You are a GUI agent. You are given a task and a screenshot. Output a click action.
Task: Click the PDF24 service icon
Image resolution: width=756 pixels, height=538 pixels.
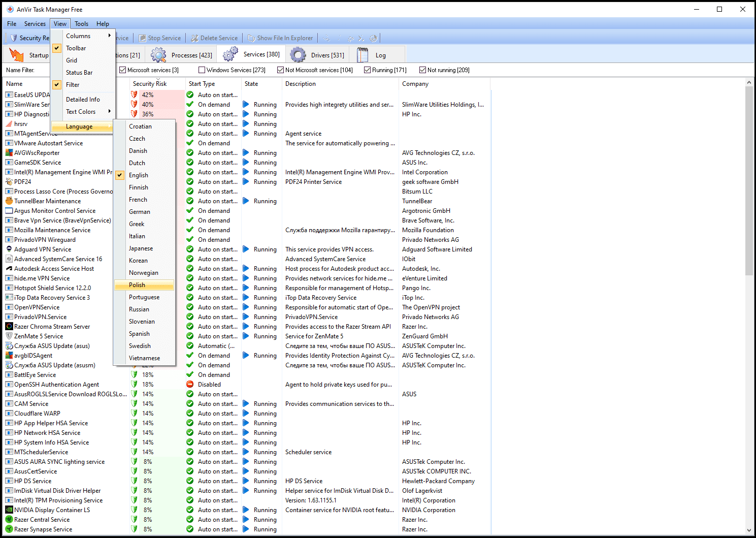(9, 182)
